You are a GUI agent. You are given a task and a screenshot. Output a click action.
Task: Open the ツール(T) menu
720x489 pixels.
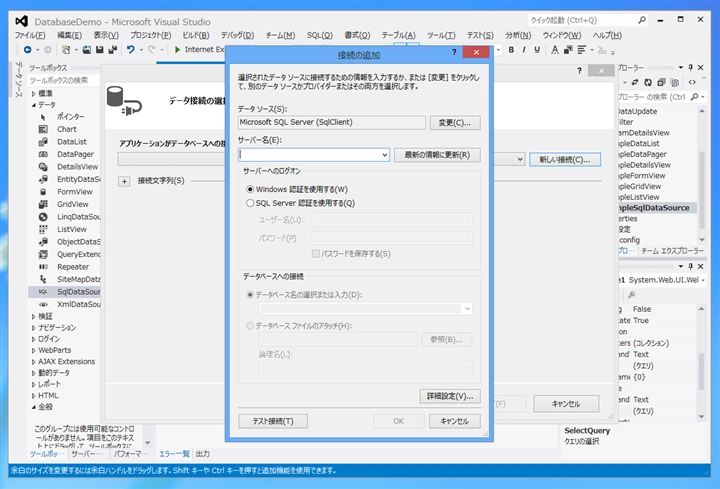tap(441, 35)
